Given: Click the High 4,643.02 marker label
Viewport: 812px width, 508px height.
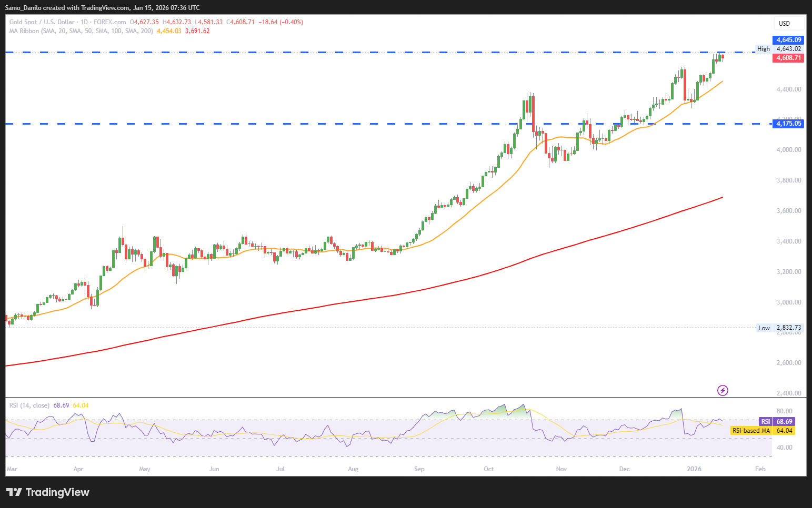Looking at the screenshot, I should click(x=779, y=49).
